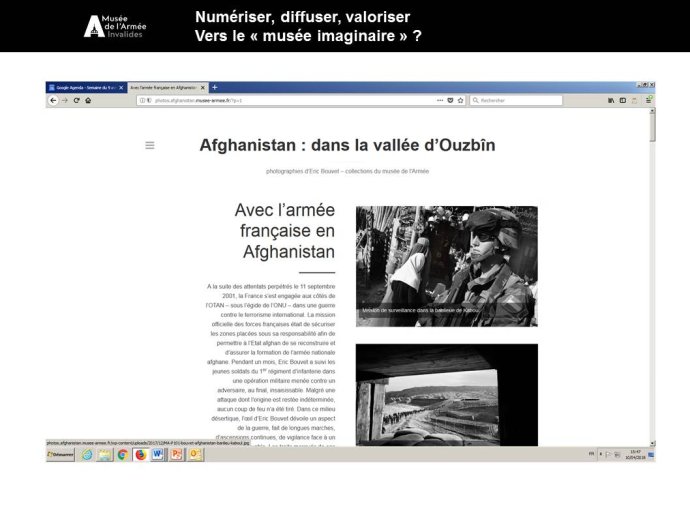
Task: Click the Afghanistan : dans la vallée d'Ouzbîn title
Action: (347, 145)
